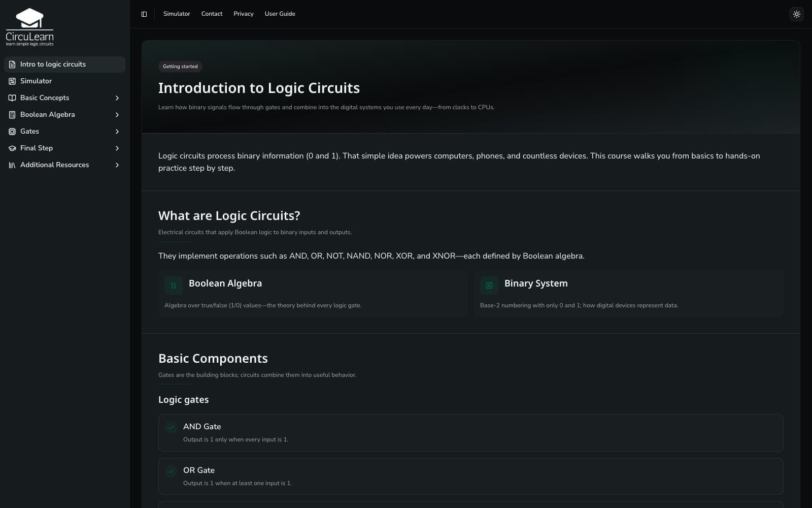Open Basic Concepts sidebar item

click(x=64, y=98)
